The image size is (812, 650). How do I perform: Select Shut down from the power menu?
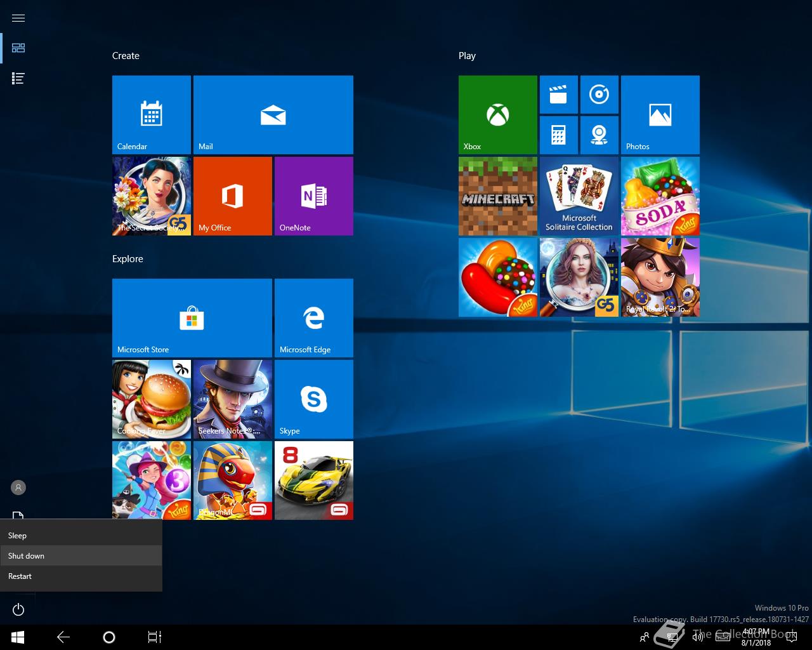pyautogui.click(x=27, y=555)
